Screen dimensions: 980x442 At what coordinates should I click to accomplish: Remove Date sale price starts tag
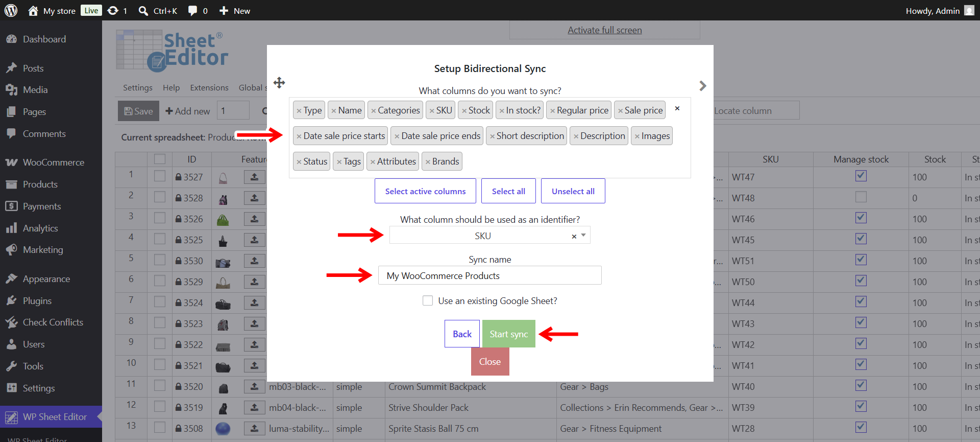299,136
